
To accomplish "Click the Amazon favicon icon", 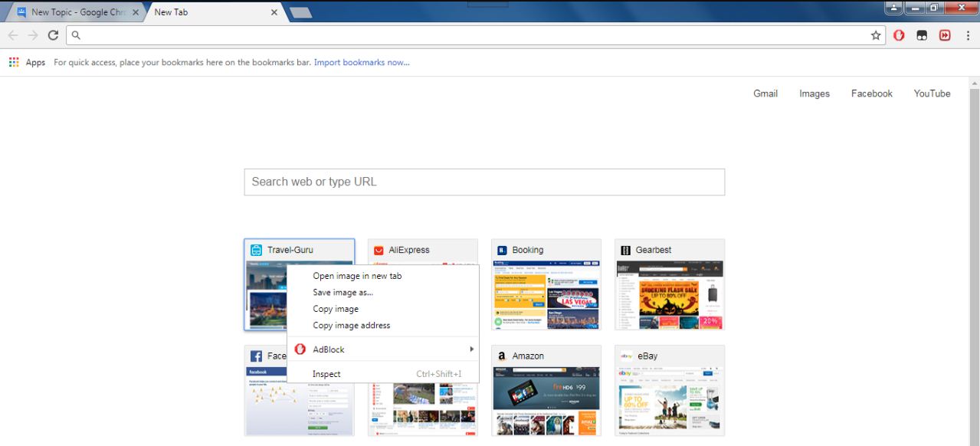I will coord(502,356).
